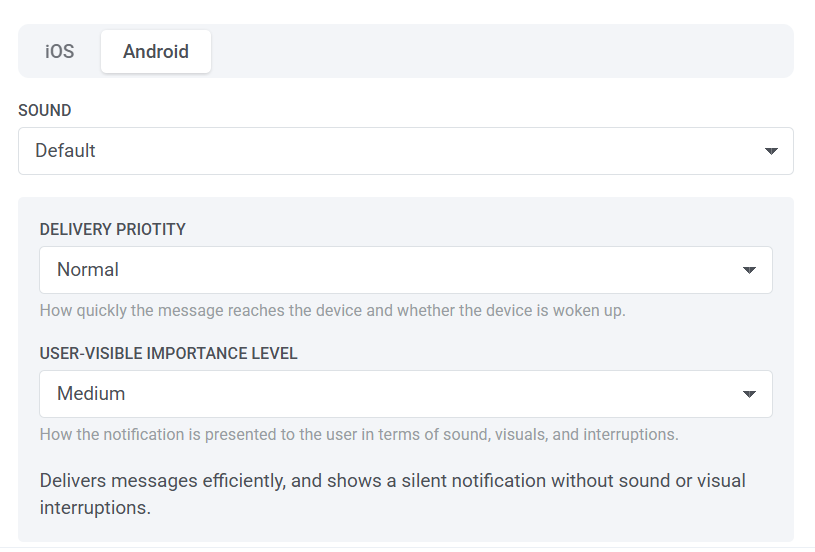The width and height of the screenshot is (815, 552).
Task: Click empty tab bar area beside Android
Action: pos(500,52)
